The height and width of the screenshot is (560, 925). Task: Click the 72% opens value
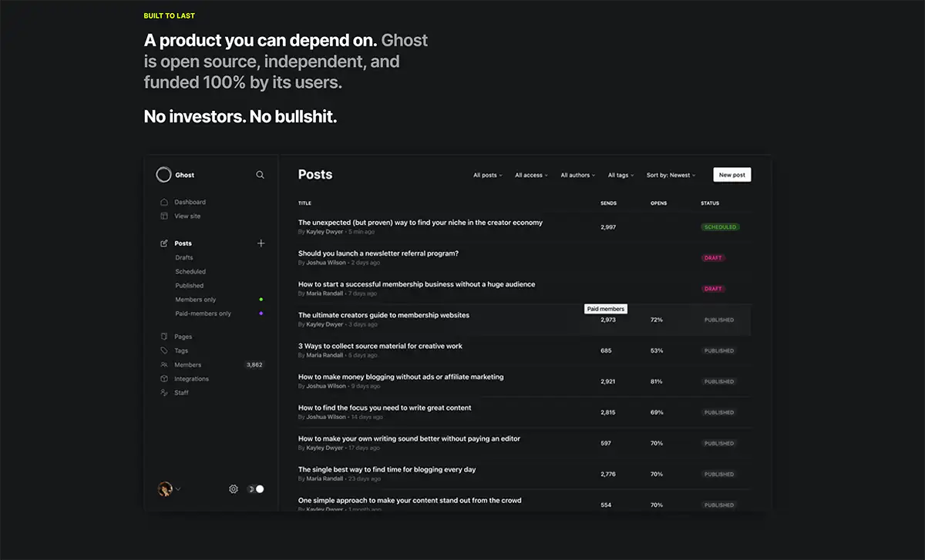(657, 320)
